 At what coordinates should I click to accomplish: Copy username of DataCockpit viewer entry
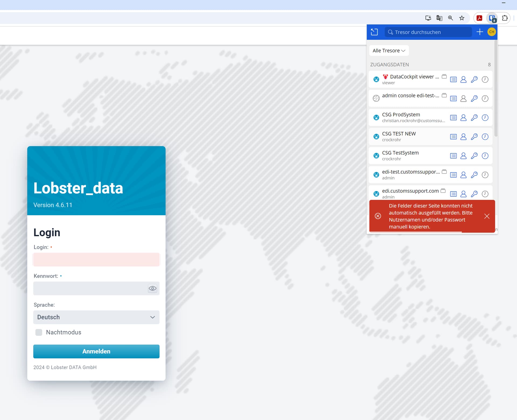pyautogui.click(x=463, y=80)
